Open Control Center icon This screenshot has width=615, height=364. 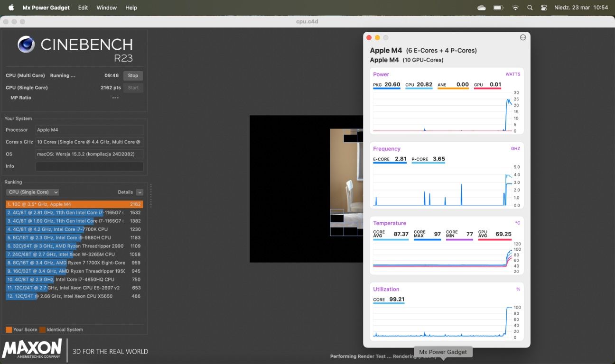(x=544, y=8)
